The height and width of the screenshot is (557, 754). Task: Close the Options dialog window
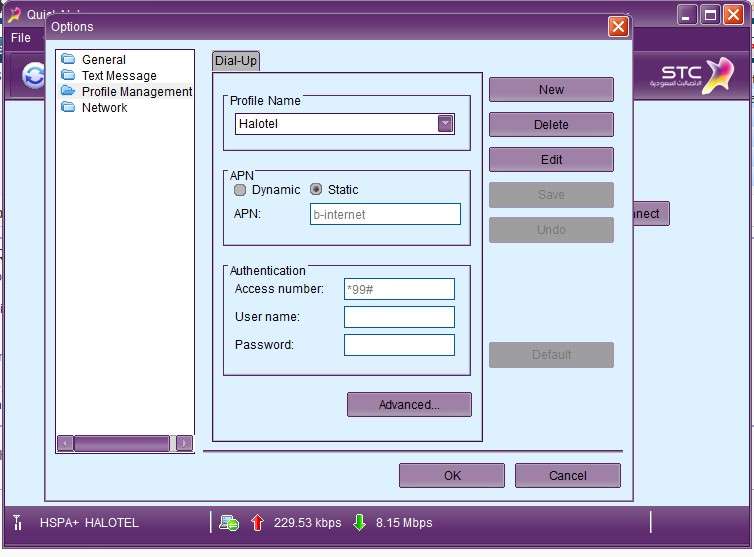(x=618, y=27)
